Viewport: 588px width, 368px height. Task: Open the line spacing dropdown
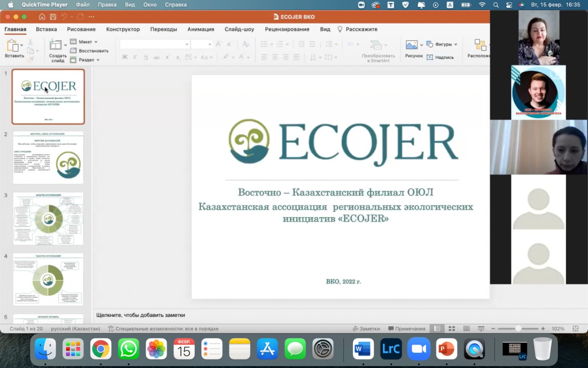(336, 45)
